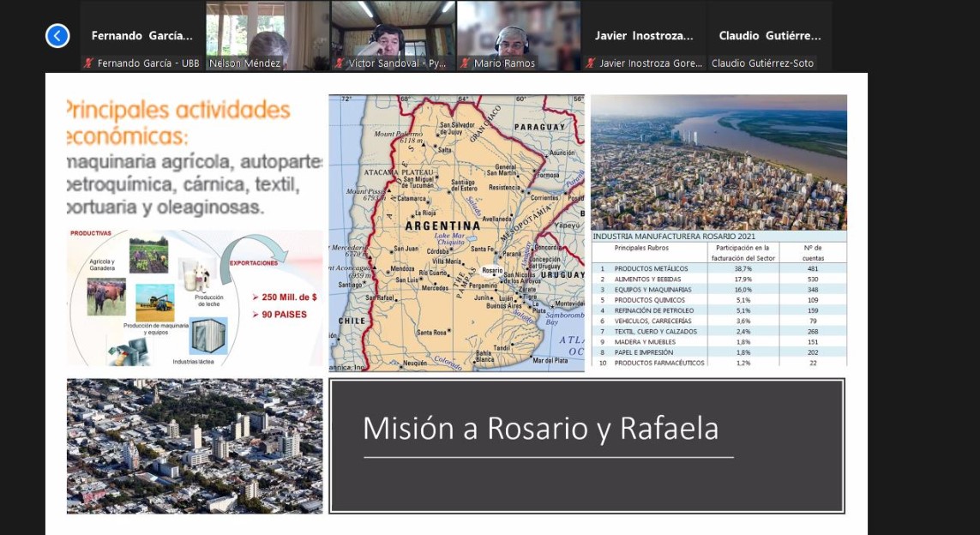The width and height of the screenshot is (980, 535).
Task: Click the aerial photo of Rafaela city
Action: tap(195, 446)
